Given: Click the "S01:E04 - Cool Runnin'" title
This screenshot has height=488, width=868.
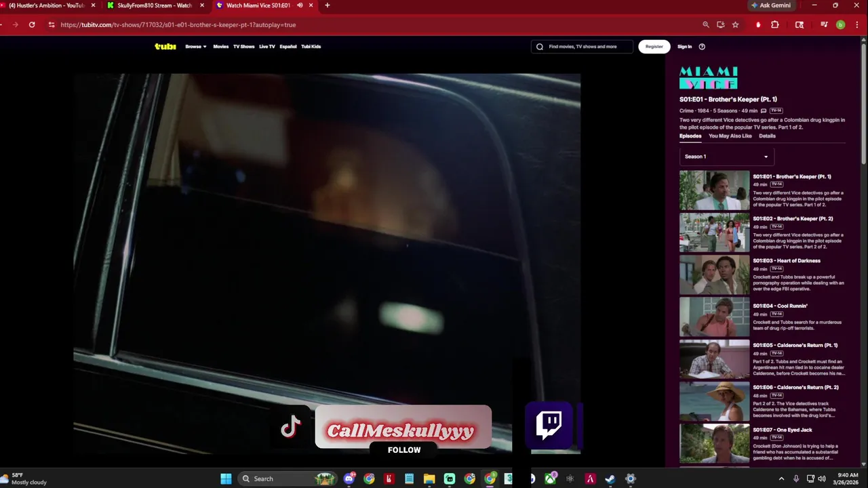Looking at the screenshot, I should pyautogui.click(x=780, y=306).
